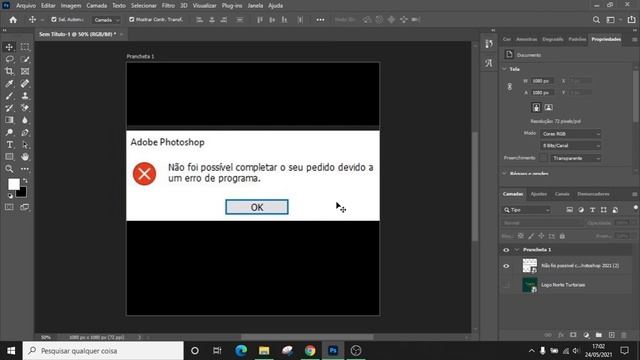
Task: Select the Zoom tool in the toolbox
Action: coord(9,169)
